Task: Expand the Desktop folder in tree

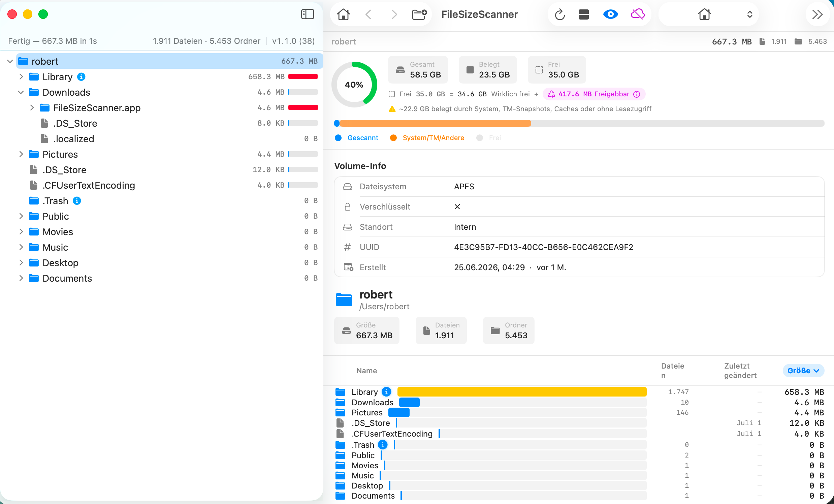Action: (21, 263)
